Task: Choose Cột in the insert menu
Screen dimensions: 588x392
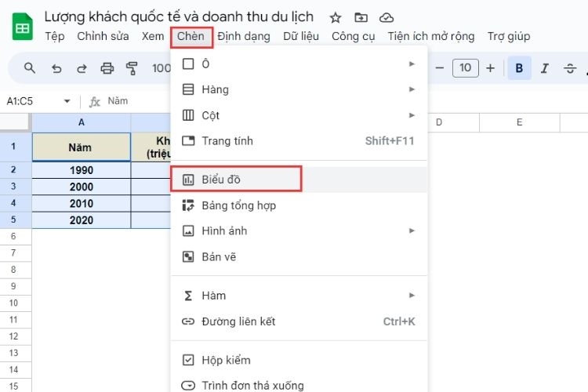Action: (299, 115)
